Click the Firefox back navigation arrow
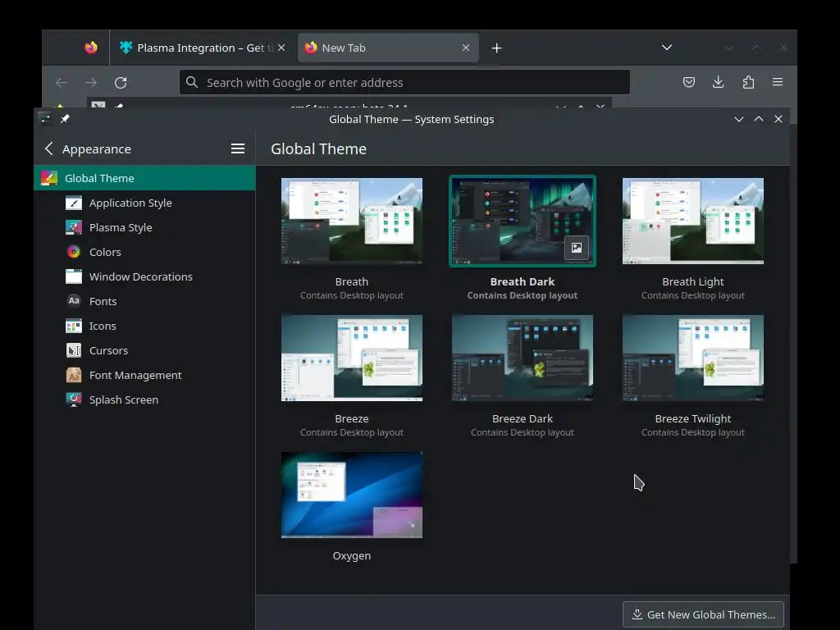This screenshot has width=840, height=630. pos(61,83)
